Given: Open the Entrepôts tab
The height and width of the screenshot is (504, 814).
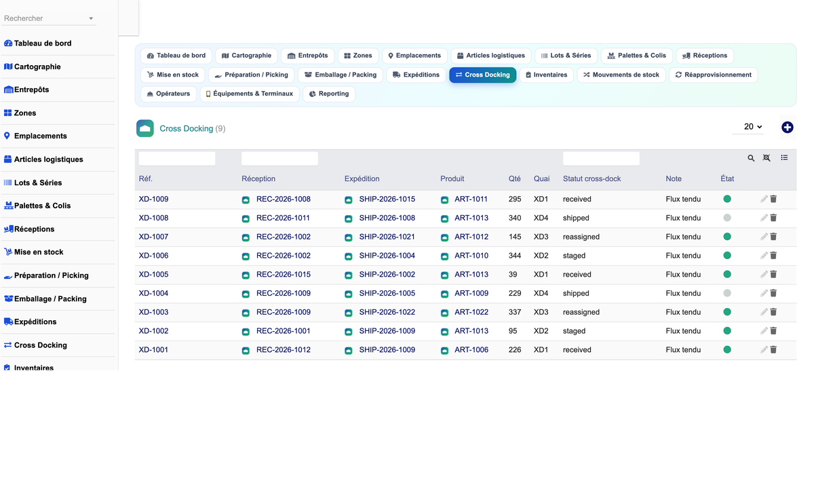Looking at the screenshot, I should click(x=307, y=56).
